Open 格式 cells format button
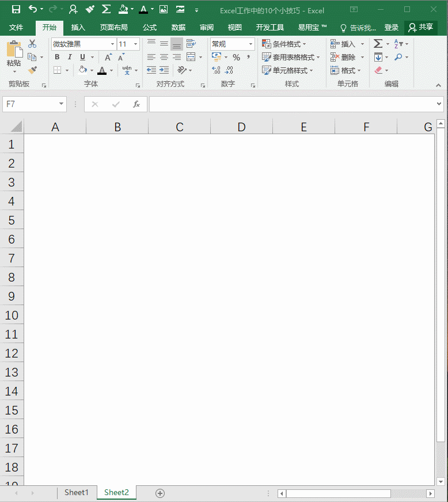Screen dimensions: 448x502 click(346, 70)
